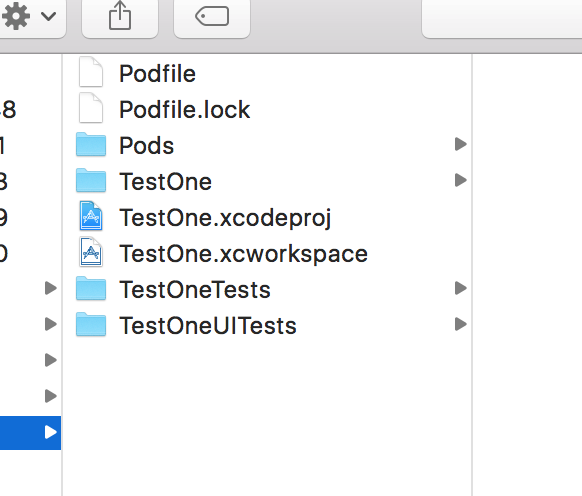Screen dimensions: 582x496
Task: Select the TestOne.xcworkspace file name
Action: [243, 254]
